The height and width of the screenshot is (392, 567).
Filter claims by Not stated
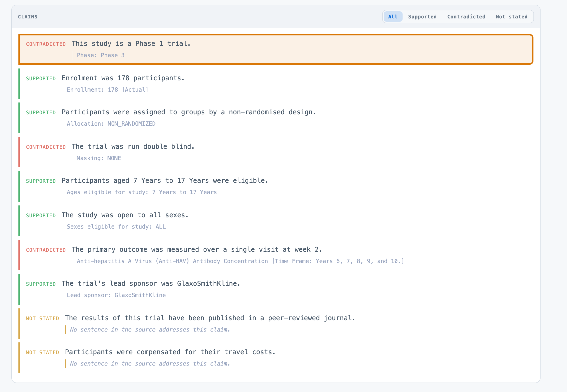tap(511, 17)
